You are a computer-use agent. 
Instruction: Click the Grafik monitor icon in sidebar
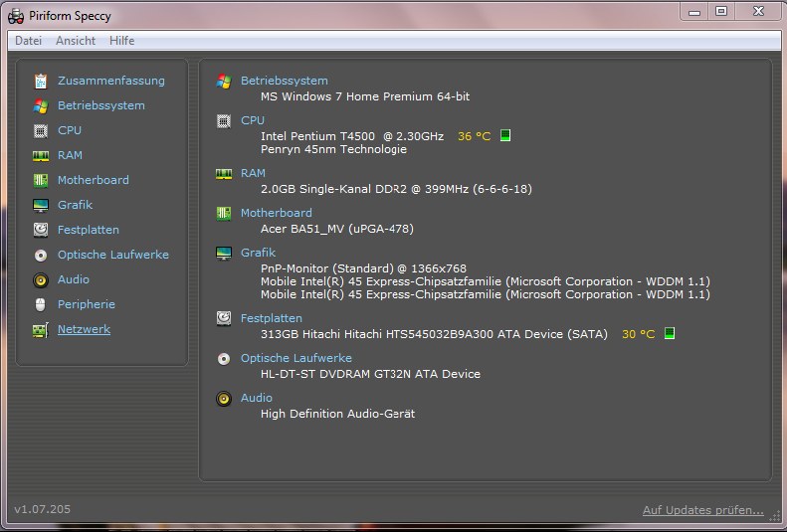coord(41,205)
